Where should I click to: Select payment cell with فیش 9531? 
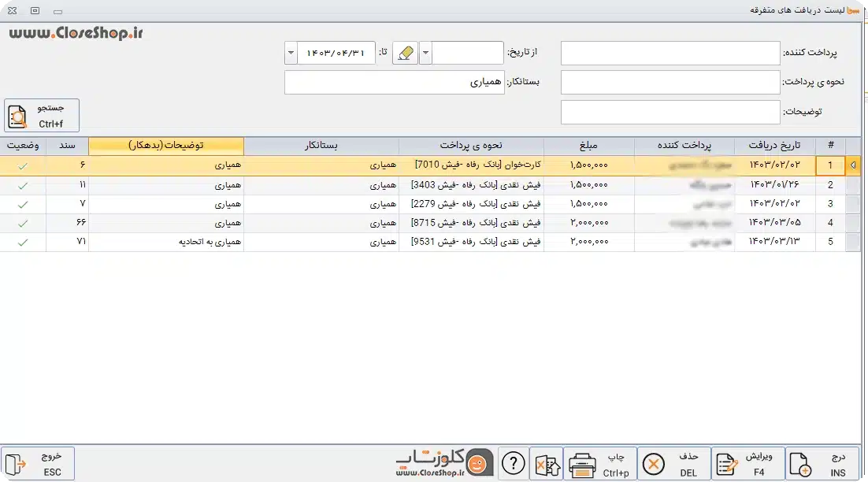[471, 241]
